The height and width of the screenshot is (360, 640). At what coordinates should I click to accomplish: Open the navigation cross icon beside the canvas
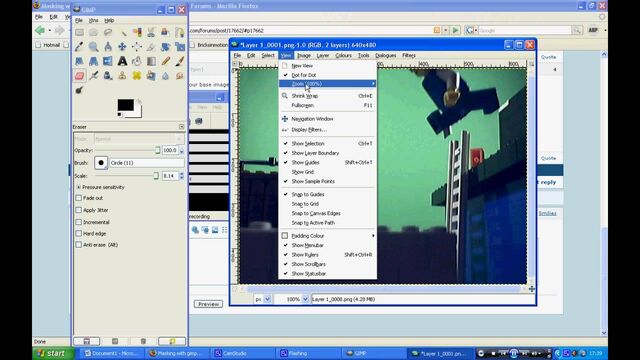click(x=531, y=289)
